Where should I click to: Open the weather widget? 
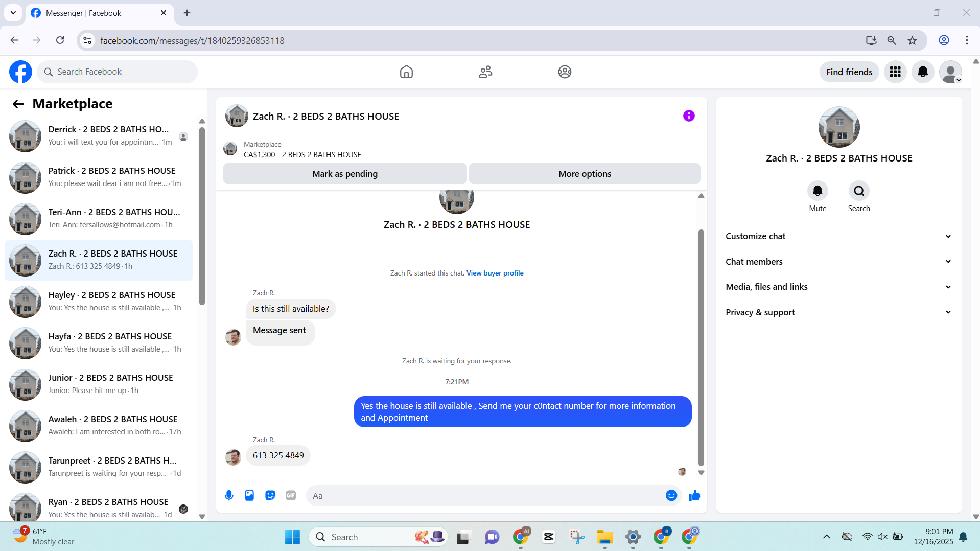[44, 537]
